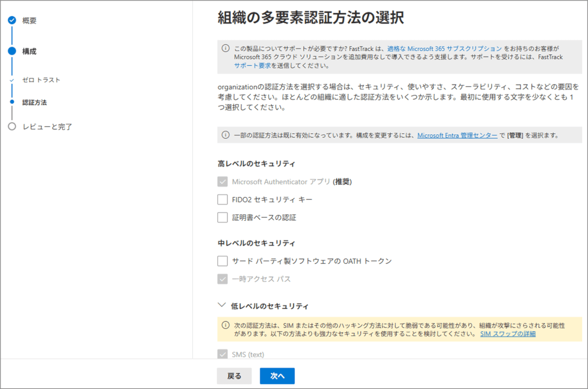Click the small checkmark next to ゼロ トラスト
Screen dimensions: 588x389
pyautogui.click(x=12, y=79)
